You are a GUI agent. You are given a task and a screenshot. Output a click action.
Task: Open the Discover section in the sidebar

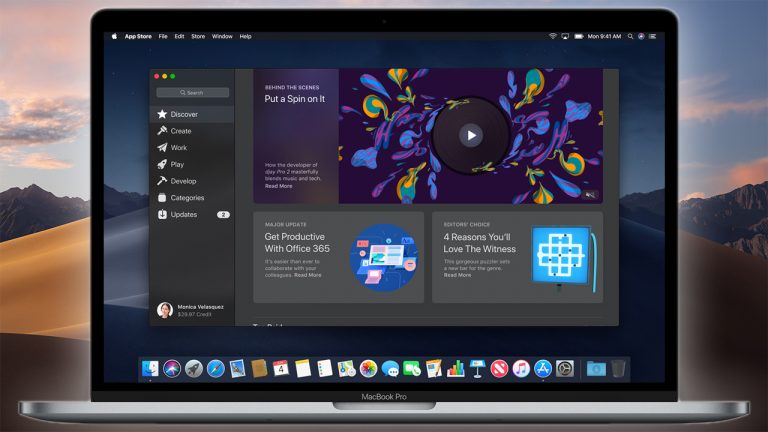192,114
